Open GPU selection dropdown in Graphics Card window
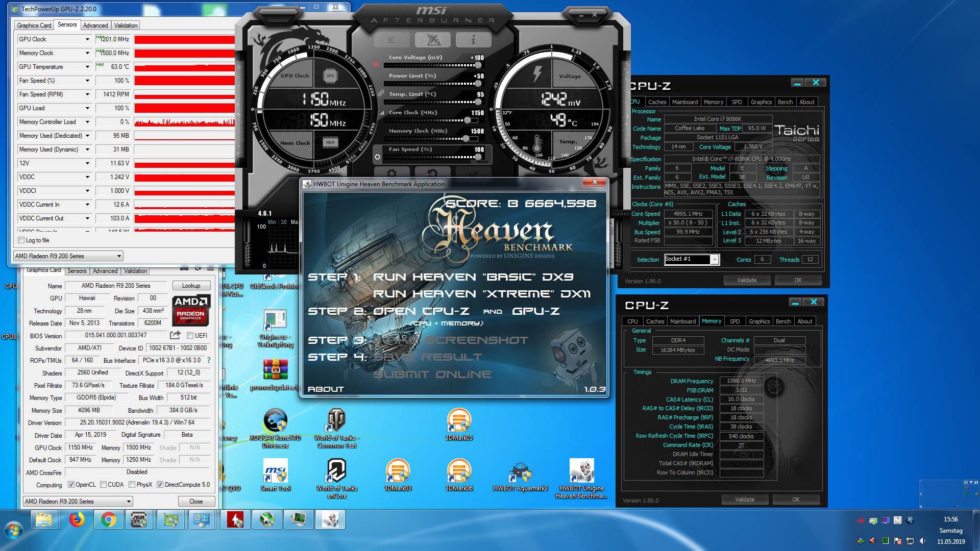The image size is (980, 551). coord(78,502)
